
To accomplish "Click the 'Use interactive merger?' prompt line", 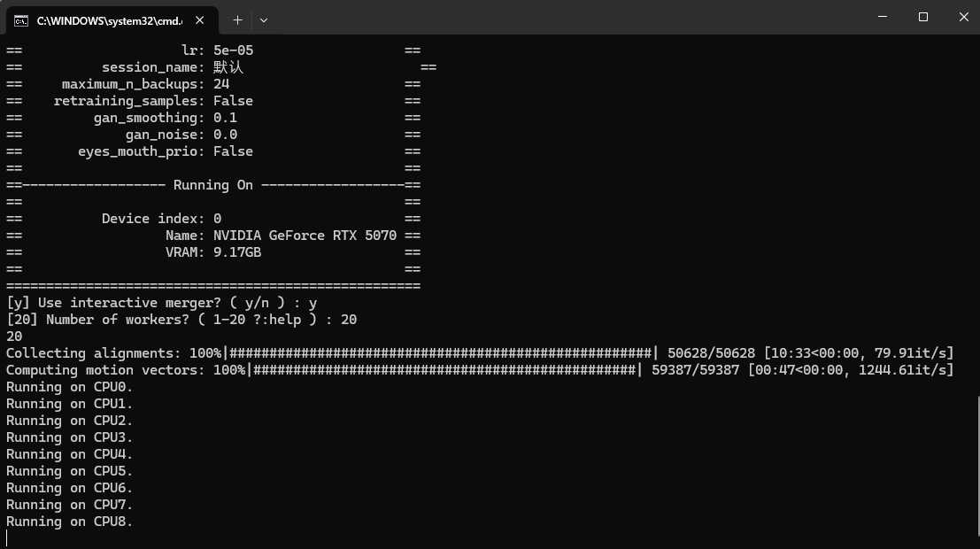I will (x=161, y=303).
